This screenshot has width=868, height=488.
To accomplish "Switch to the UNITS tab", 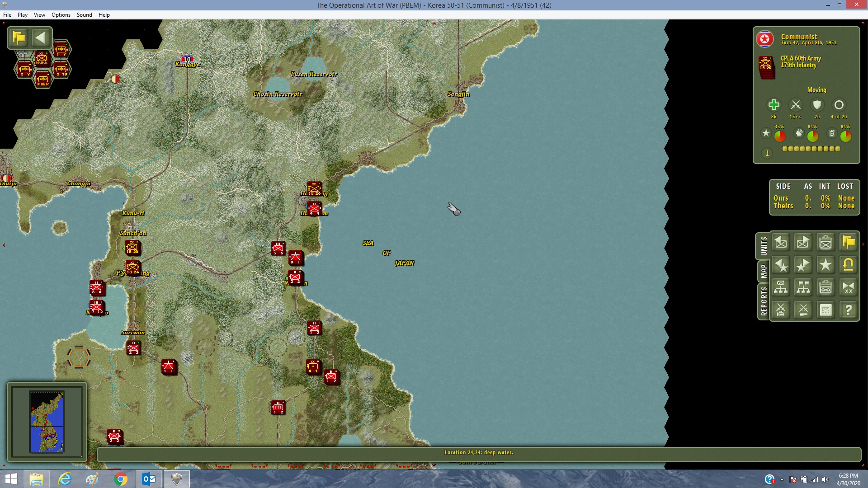I will pyautogui.click(x=764, y=246).
